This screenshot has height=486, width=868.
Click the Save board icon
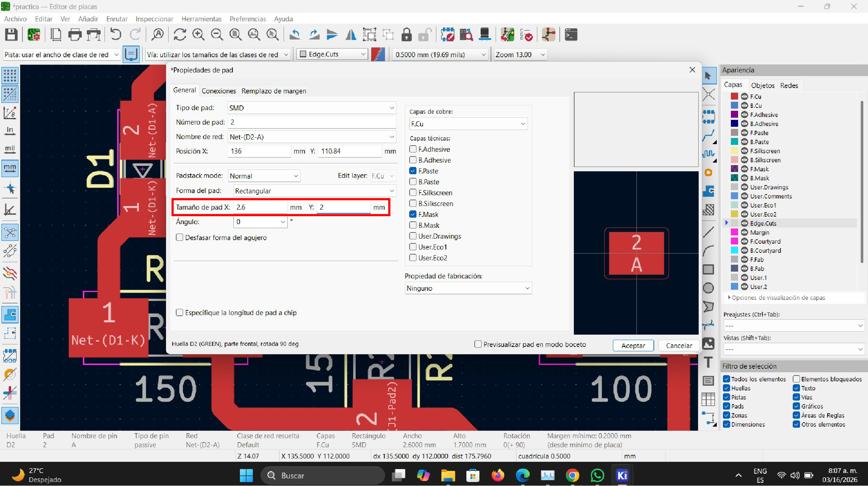click(11, 35)
